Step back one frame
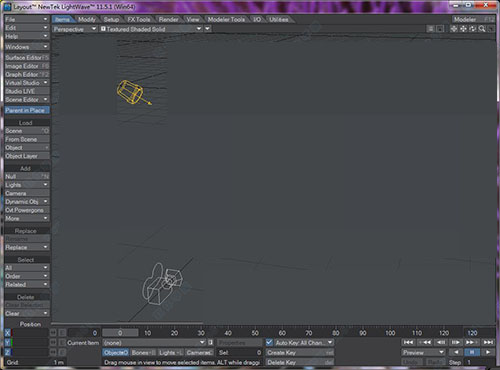This screenshot has width=500, height=370. (x=440, y=342)
